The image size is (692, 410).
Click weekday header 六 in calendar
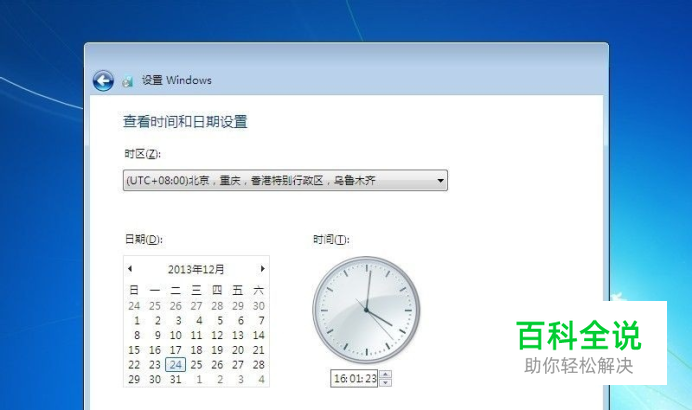(x=259, y=290)
